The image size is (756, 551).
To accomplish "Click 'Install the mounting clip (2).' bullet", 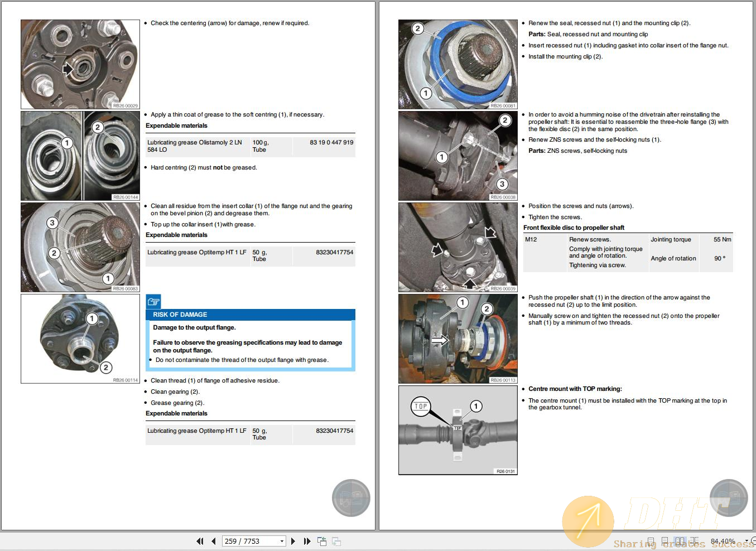I will 566,56.
